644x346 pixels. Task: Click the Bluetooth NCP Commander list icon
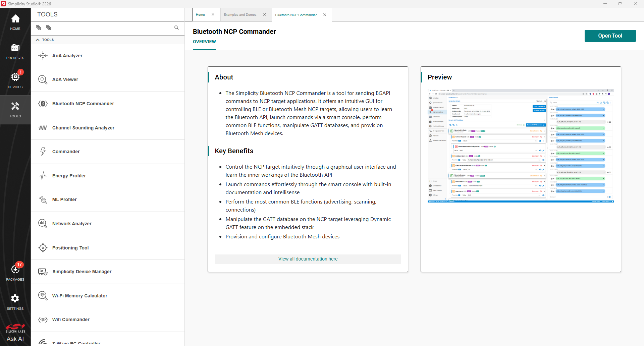(43, 104)
